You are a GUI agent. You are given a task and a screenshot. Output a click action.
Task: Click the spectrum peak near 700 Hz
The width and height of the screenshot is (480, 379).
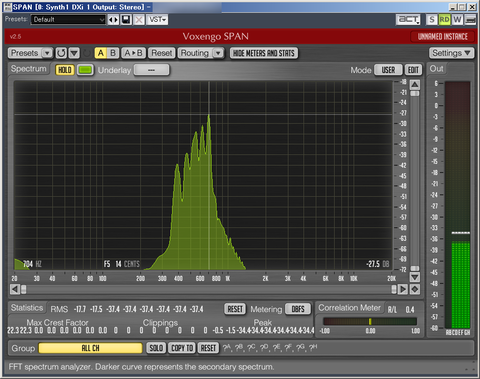(209, 116)
